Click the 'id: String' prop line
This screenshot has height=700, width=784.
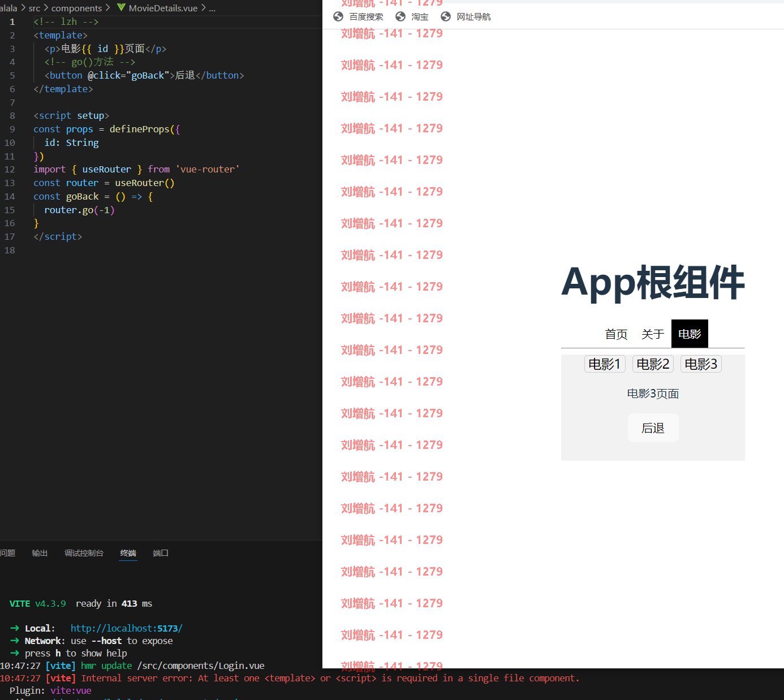71,142
